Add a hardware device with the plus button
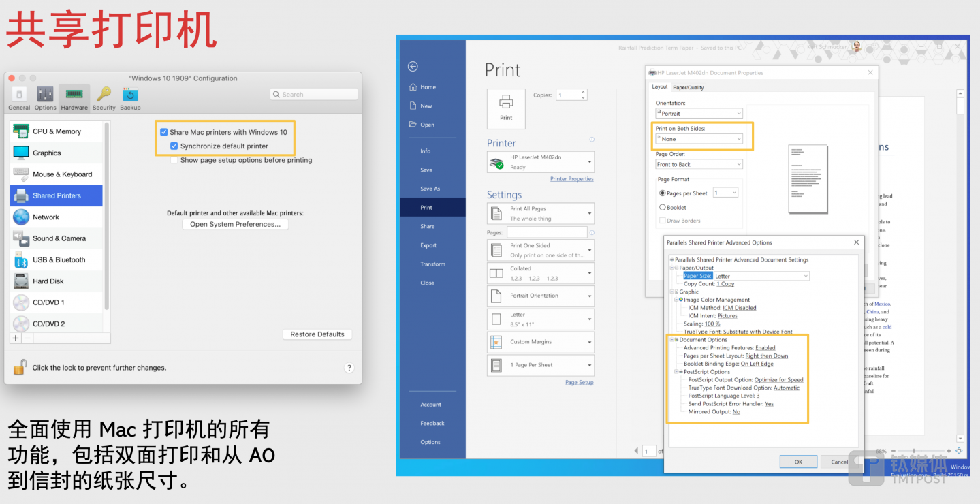Image resolution: width=980 pixels, height=504 pixels. [16, 338]
